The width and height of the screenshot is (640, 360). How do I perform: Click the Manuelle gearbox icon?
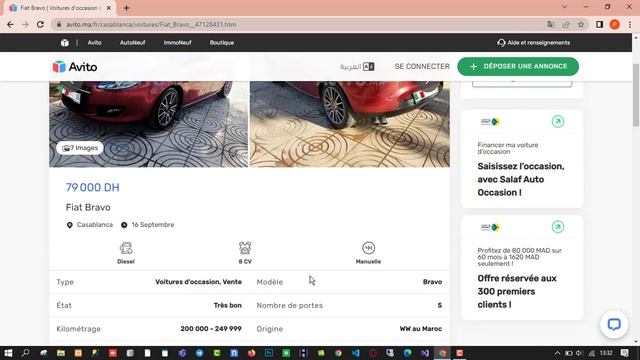[x=368, y=248]
